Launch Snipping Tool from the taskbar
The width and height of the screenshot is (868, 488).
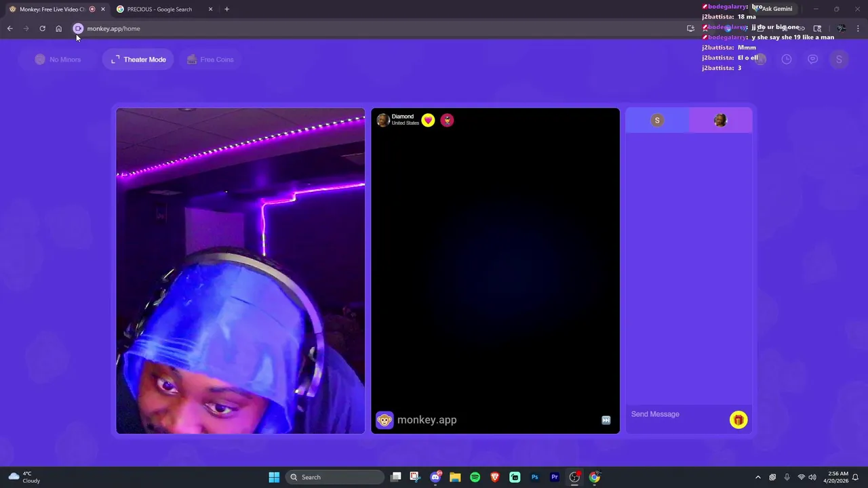[415, 477]
